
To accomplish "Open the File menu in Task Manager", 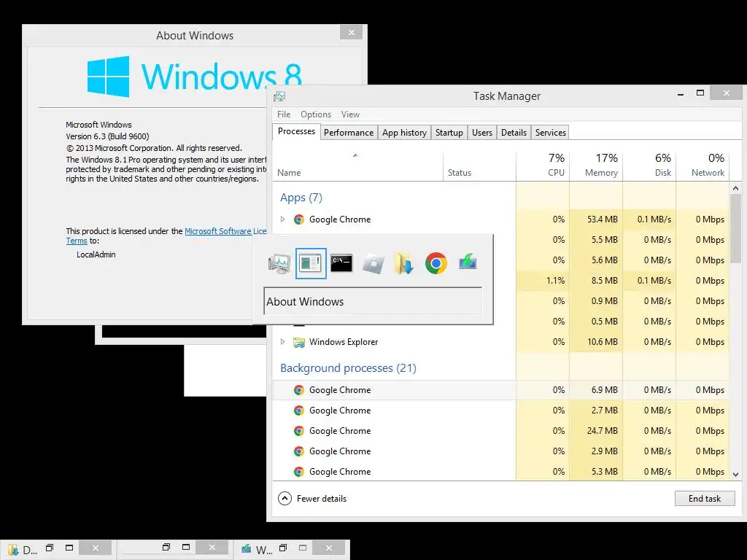I will click(x=284, y=114).
